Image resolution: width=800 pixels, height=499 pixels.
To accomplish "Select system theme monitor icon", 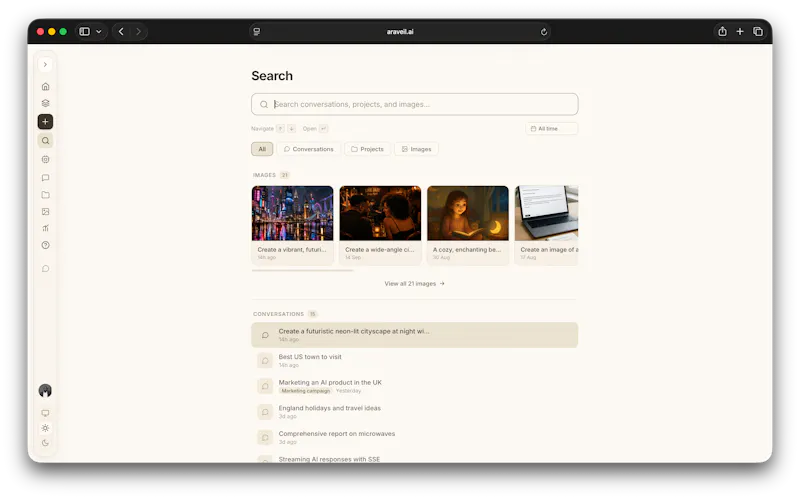I will pos(45,413).
